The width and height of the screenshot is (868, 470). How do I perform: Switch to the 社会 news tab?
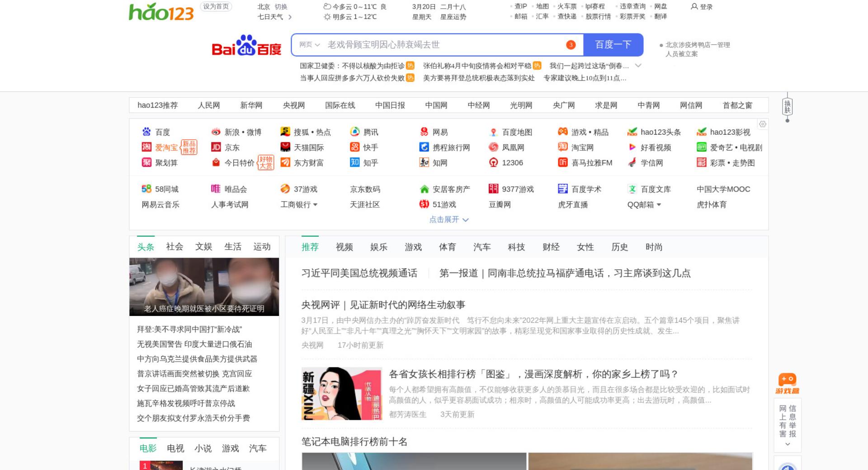click(175, 247)
